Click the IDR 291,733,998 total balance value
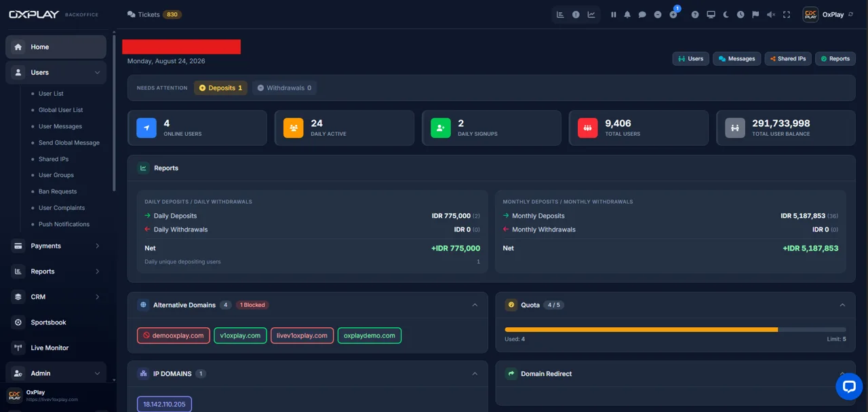Viewport: 868px width, 412px height. (781, 124)
